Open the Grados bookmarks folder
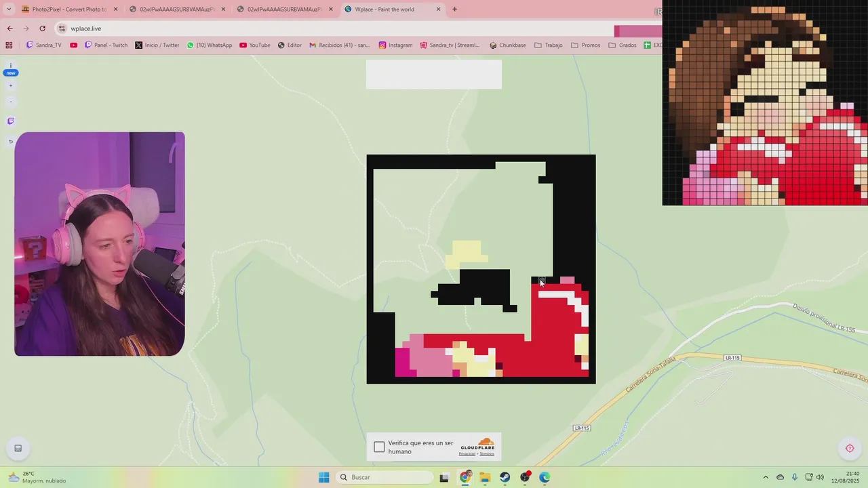This screenshot has height=488, width=868. (623, 45)
